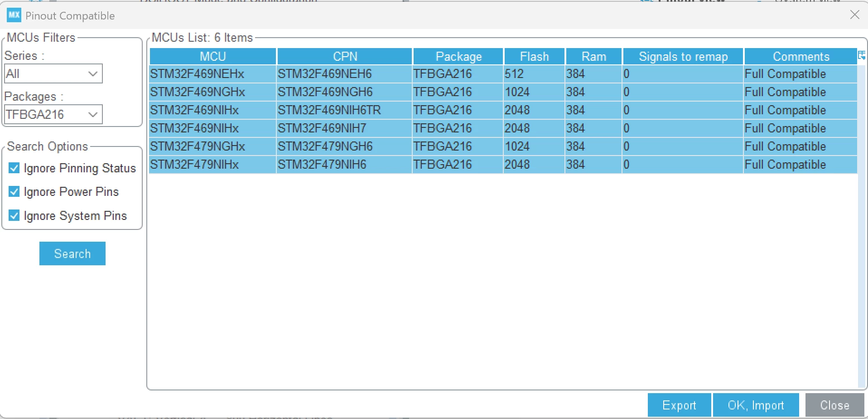Click the vertical scrollbar of the MCUs list
Image resolution: width=868 pixels, height=419 pixels.
click(862, 224)
